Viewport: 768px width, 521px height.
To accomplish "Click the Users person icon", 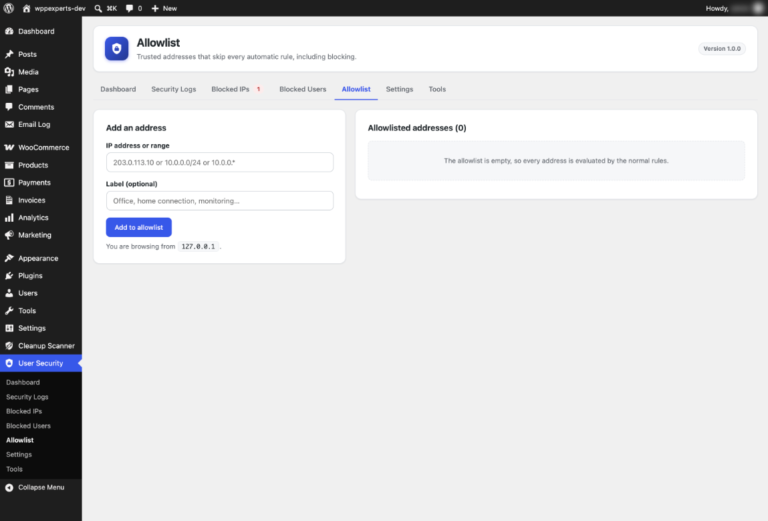I will (x=9, y=293).
